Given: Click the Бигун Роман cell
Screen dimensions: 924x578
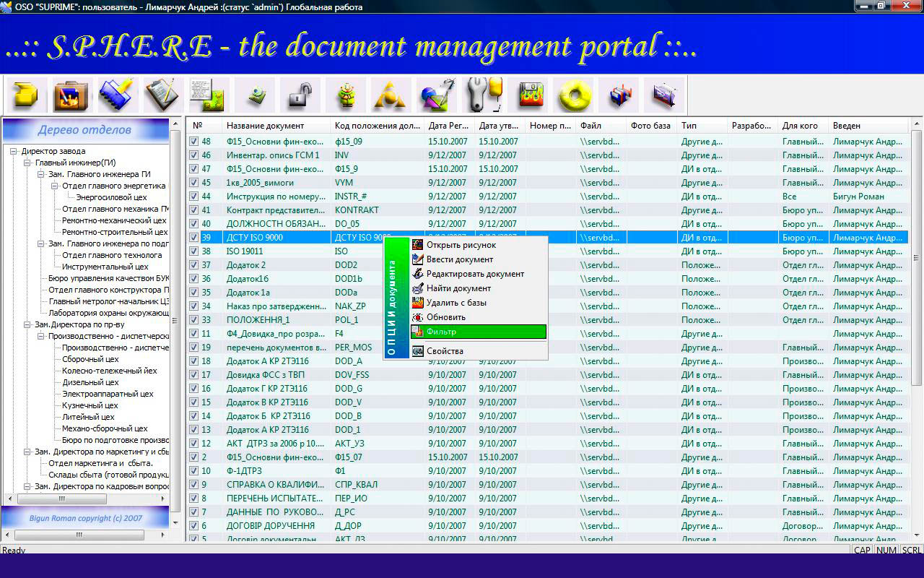Looking at the screenshot, I should (x=868, y=197).
